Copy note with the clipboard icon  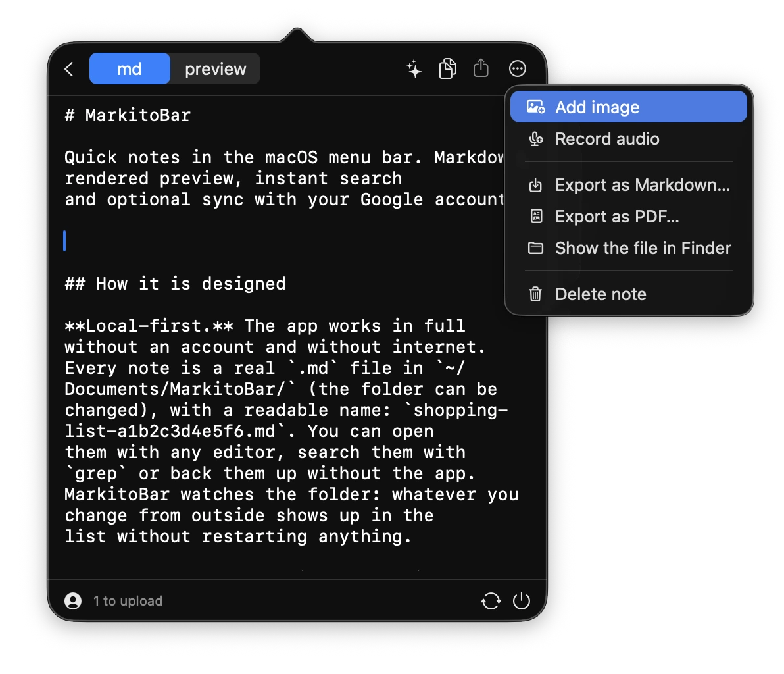point(447,68)
